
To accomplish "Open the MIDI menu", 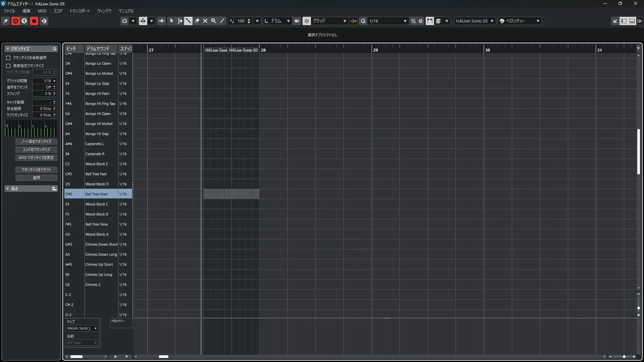I will [x=42, y=11].
